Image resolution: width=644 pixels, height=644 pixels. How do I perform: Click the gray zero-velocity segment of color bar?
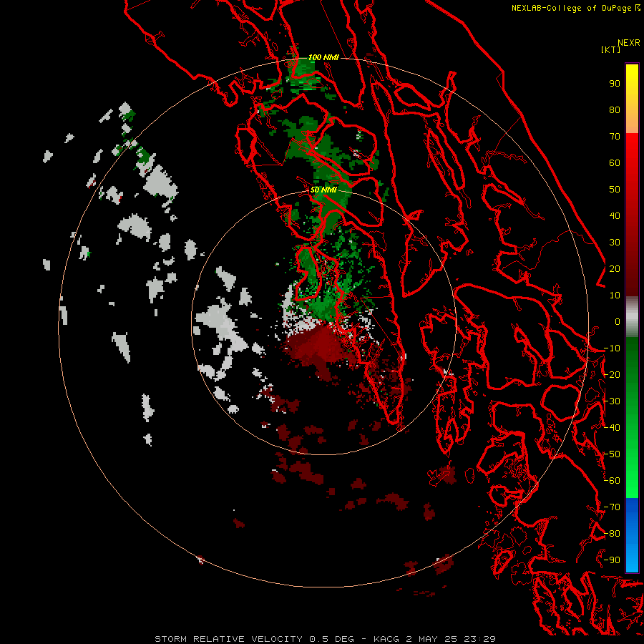[632, 316]
